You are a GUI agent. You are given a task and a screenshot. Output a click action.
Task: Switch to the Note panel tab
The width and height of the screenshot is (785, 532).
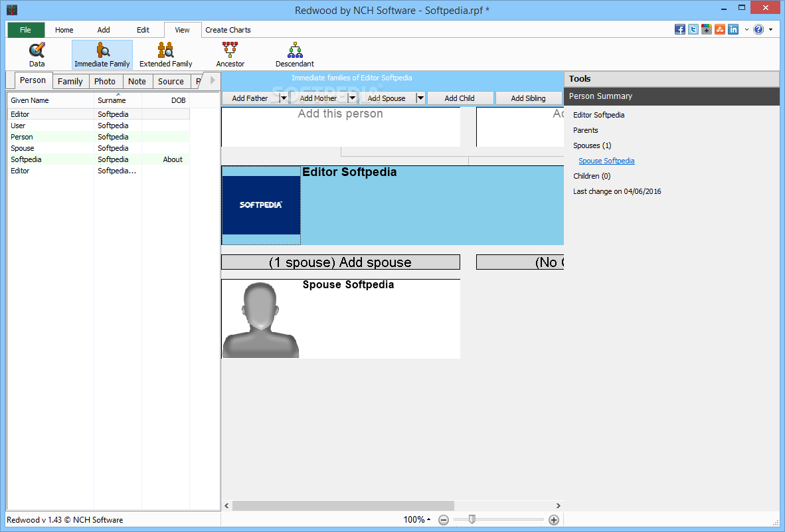(137, 81)
